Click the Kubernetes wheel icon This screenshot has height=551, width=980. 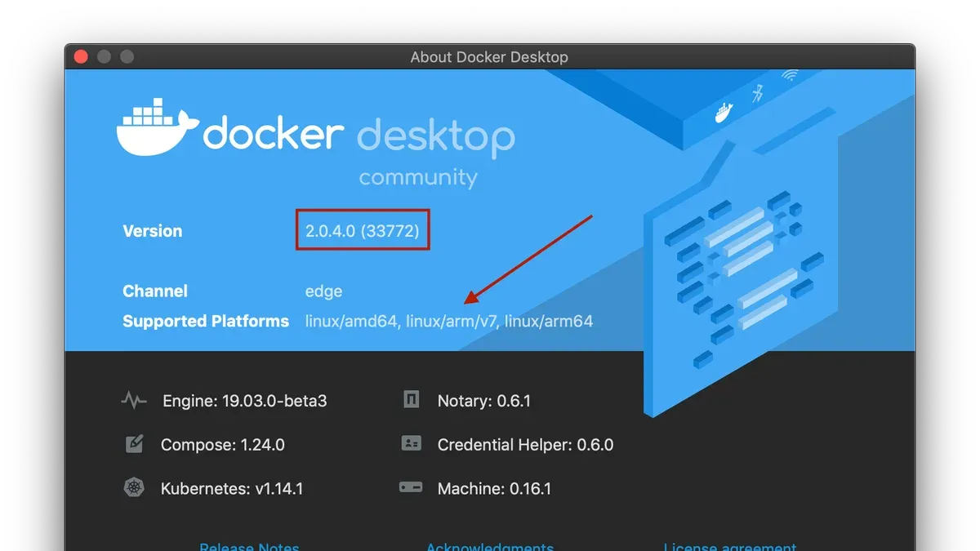coord(134,488)
